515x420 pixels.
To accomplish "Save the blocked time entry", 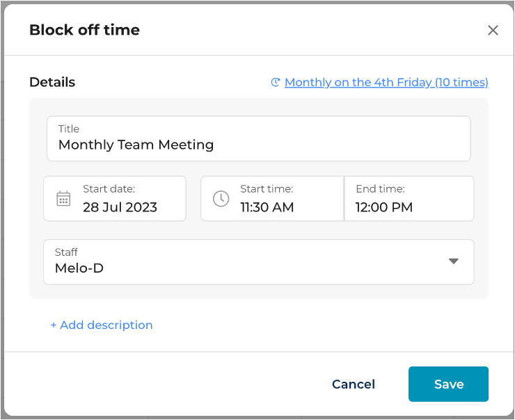I will 448,384.
